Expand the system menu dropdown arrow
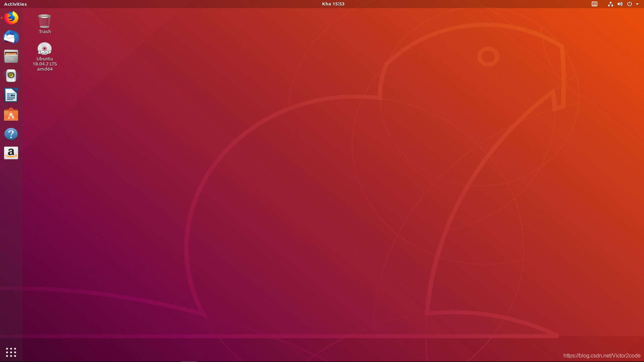This screenshot has width=644, height=362. tap(637, 4)
